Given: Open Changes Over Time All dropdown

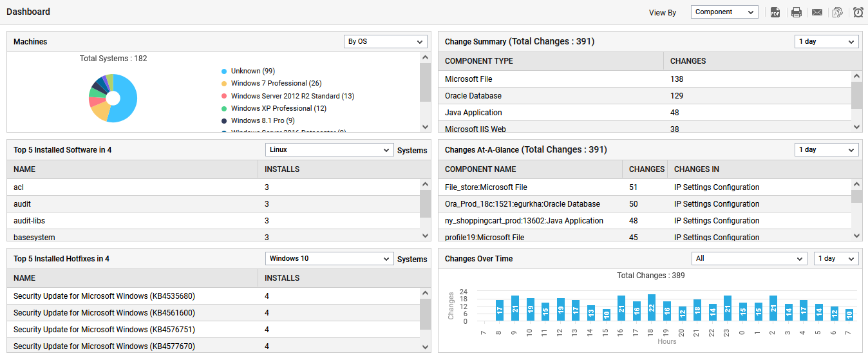Looking at the screenshot, I should tap(750, 258).
